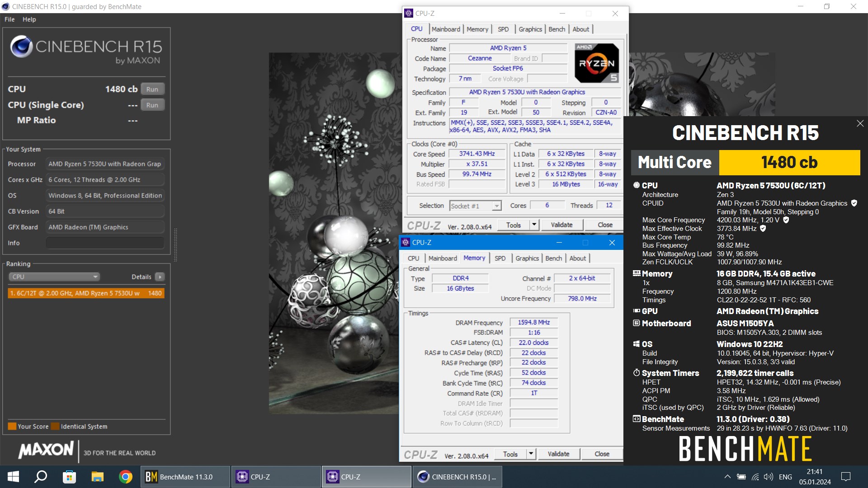Open the File menu in Cinebench
The image size is (868, 488).
pos(9,19)
